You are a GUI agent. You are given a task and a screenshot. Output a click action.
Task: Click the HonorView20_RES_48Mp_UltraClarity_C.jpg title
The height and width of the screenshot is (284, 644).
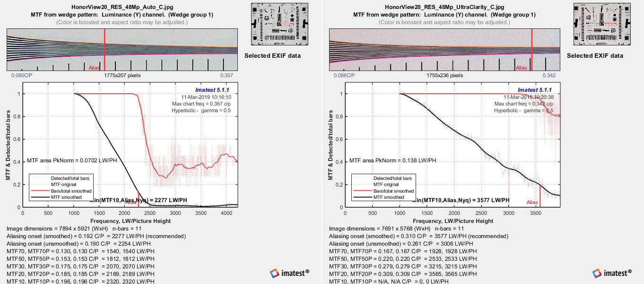[x=444, y=7]
